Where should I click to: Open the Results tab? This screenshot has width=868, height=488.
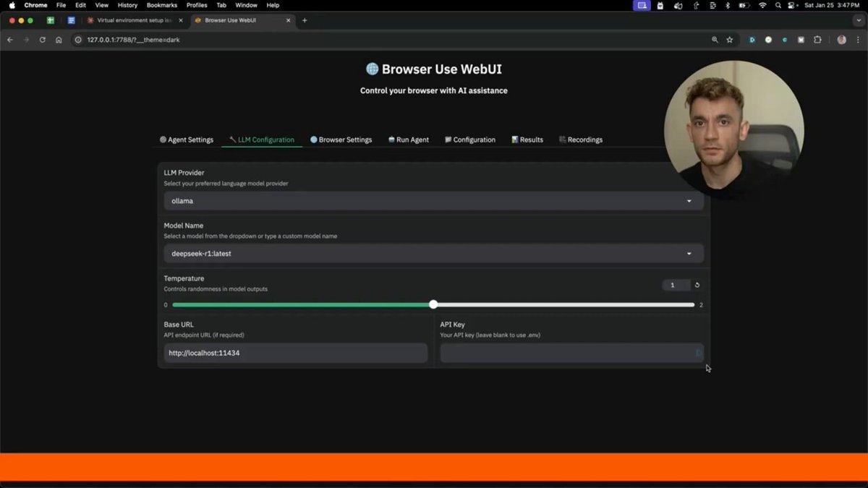[x=527, y=140]
